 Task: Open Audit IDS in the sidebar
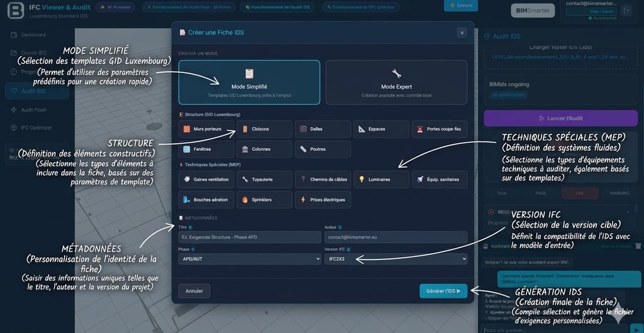click(x=37, y=91)
